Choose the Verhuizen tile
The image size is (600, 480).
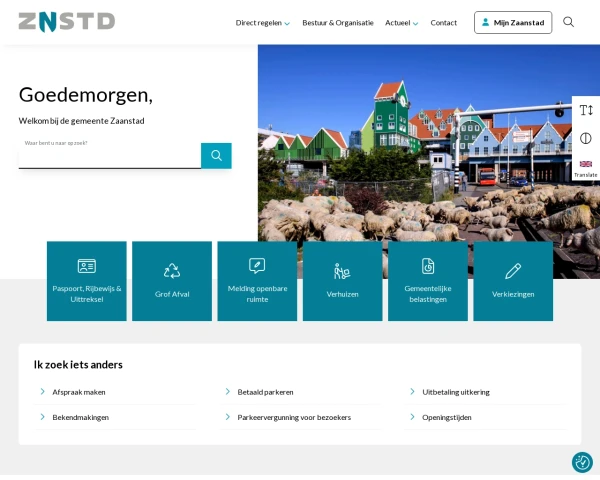(342, 281)
